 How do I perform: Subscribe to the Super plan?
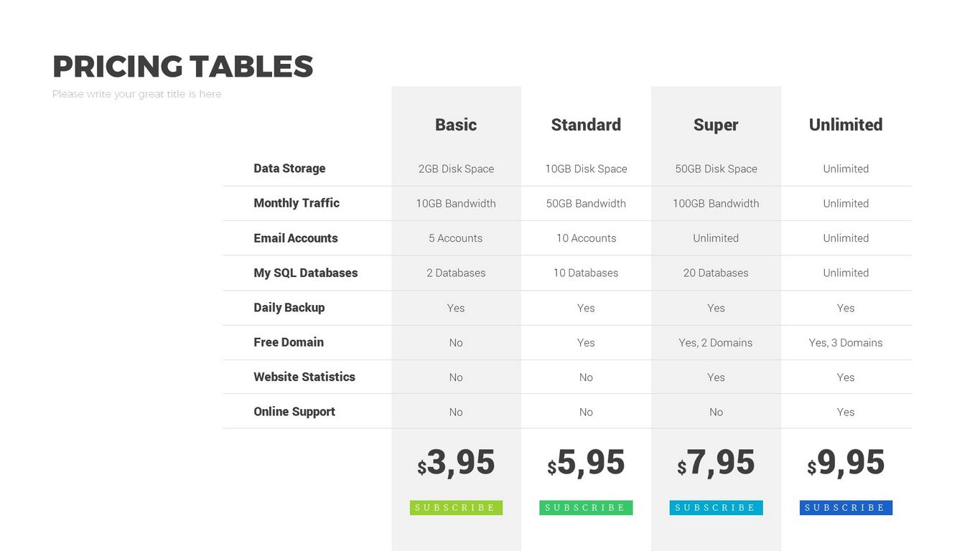pos(716,508)
